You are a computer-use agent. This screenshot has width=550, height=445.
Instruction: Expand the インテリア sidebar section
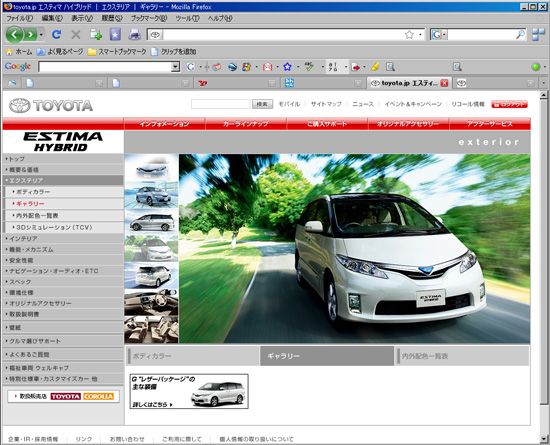click(63, 238)
